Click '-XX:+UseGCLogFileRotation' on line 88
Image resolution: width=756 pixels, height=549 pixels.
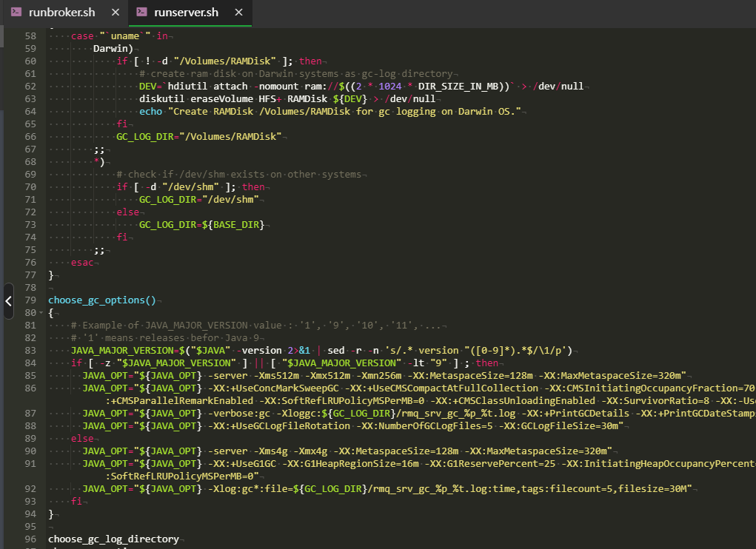[279, 426]
